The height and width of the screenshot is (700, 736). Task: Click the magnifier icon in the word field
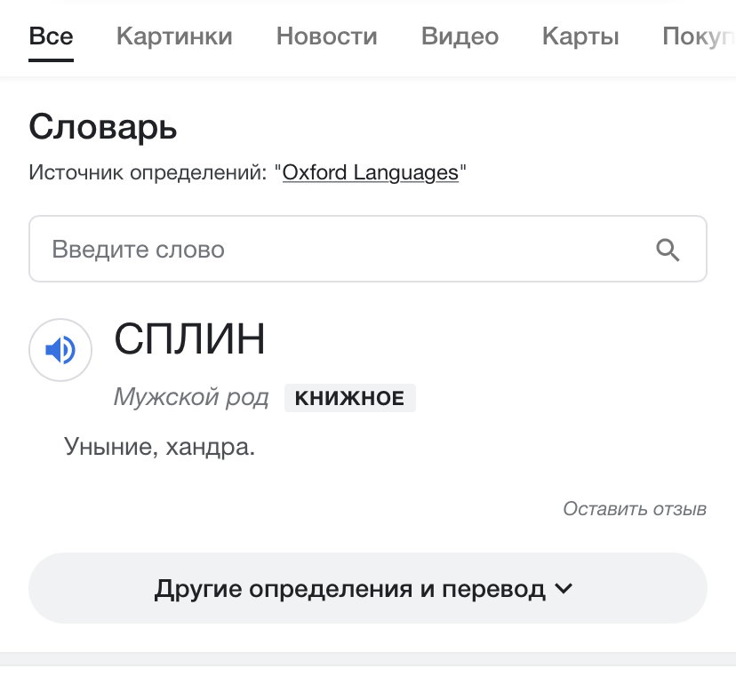pyautogui.click(x=668, y=250)
